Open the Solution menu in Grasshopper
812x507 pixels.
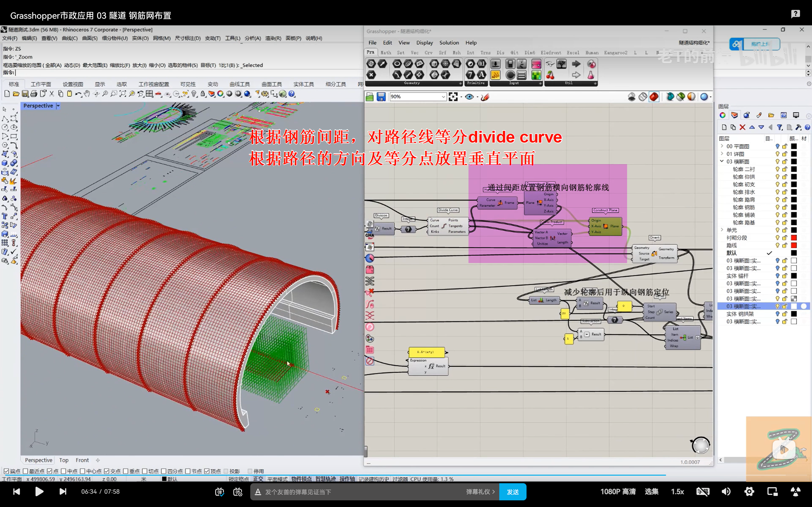pos(449,42)
